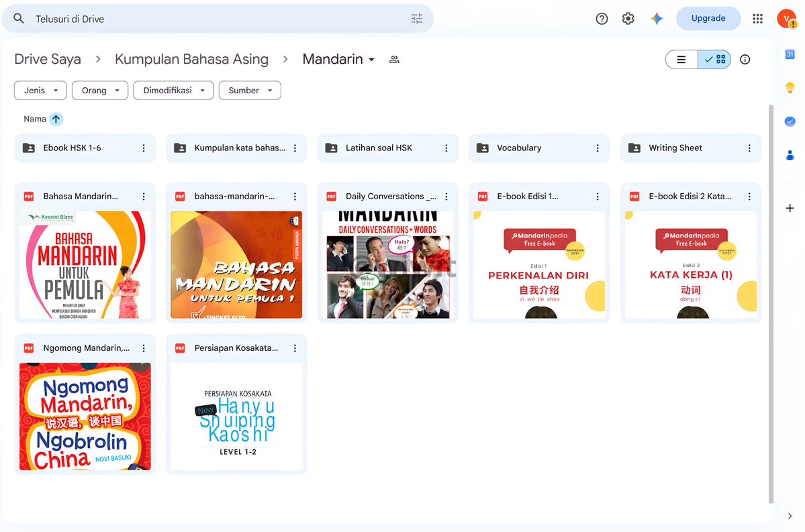Switch to grid layout view
805x532 pixels.
pos(714,60)
